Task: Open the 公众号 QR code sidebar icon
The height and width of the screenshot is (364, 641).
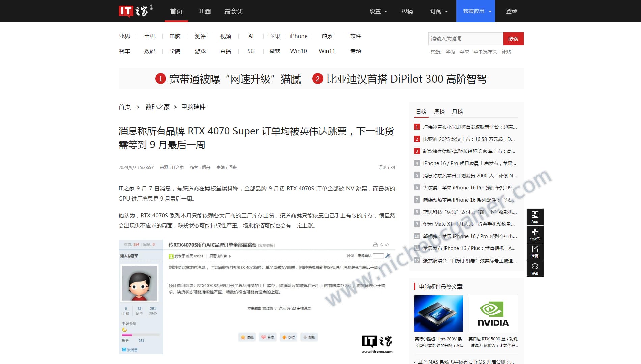Action: point(535,234)
